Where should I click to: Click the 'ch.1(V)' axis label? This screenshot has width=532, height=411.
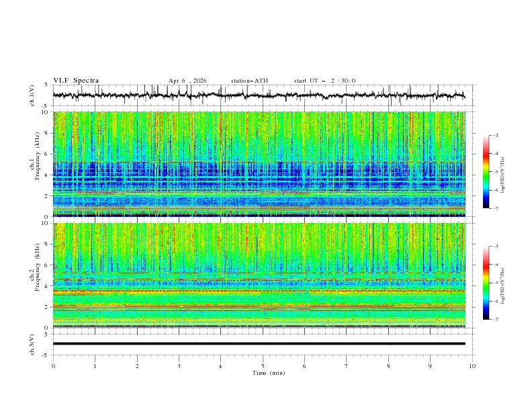[32, 95]
